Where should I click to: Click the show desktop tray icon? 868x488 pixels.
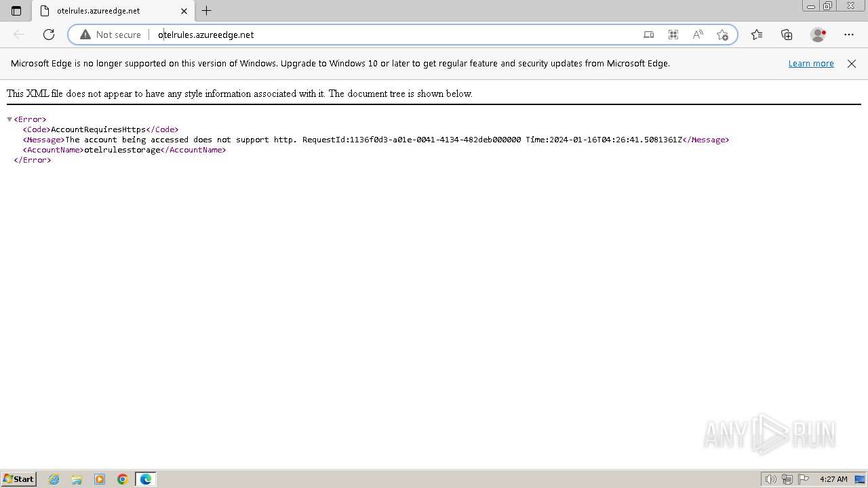[x=860, y=479]
